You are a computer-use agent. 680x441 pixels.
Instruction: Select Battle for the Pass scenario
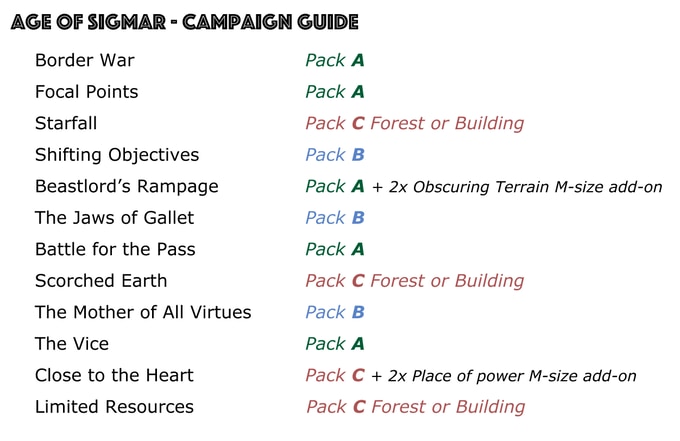coord(115,249)
